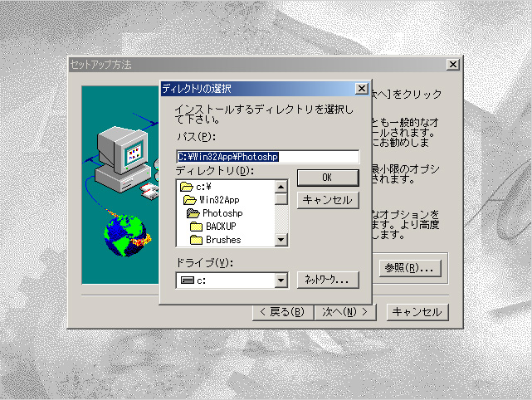This screenshot has width=532, height=400.
Task: Click the c: drive icon in drive selector
Action: point(188,280)
